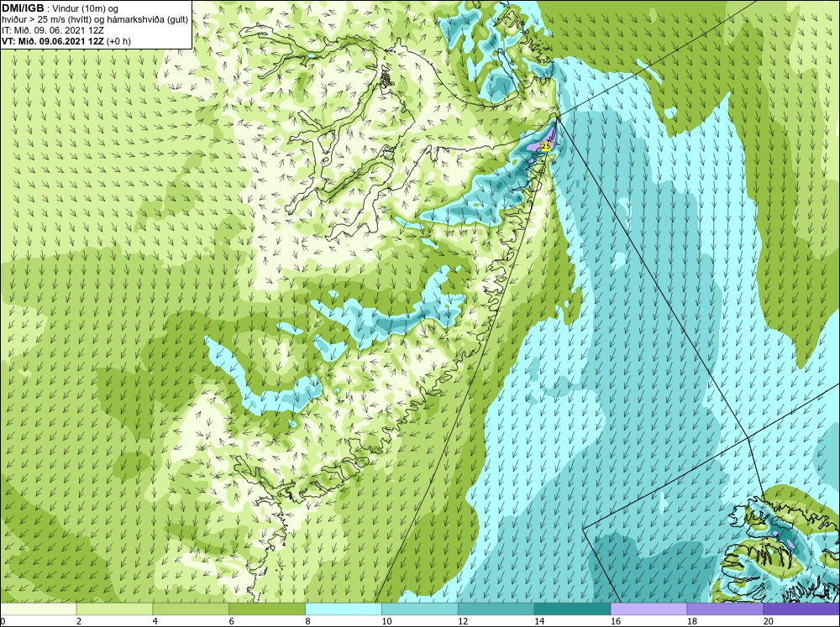Screen dimensions: 840x627
Task: Click the legend label 8
Action: pyautogui.click(x=308, y=621)
